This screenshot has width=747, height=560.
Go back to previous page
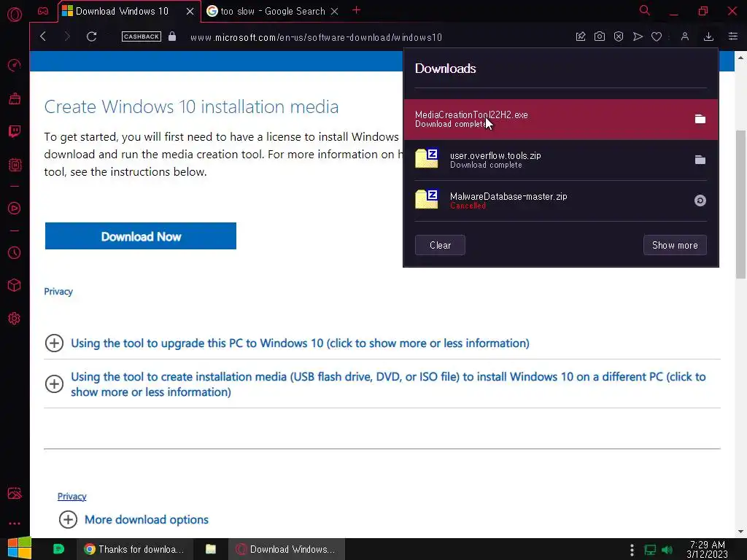pyautogui.click(x=43, y=36)
